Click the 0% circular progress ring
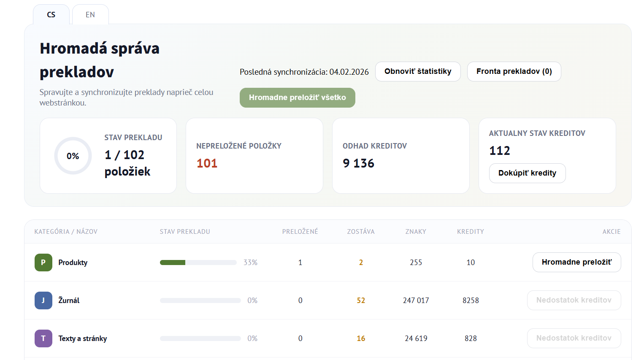The image size is (644, 360). pos(73,156)
